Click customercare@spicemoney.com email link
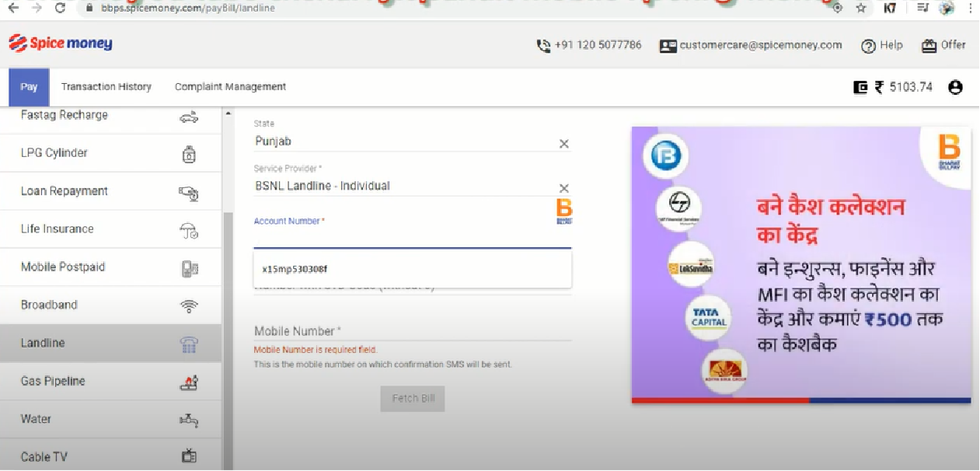The width and height of the screenshot is (980, 471). click(x=761, y=45)
